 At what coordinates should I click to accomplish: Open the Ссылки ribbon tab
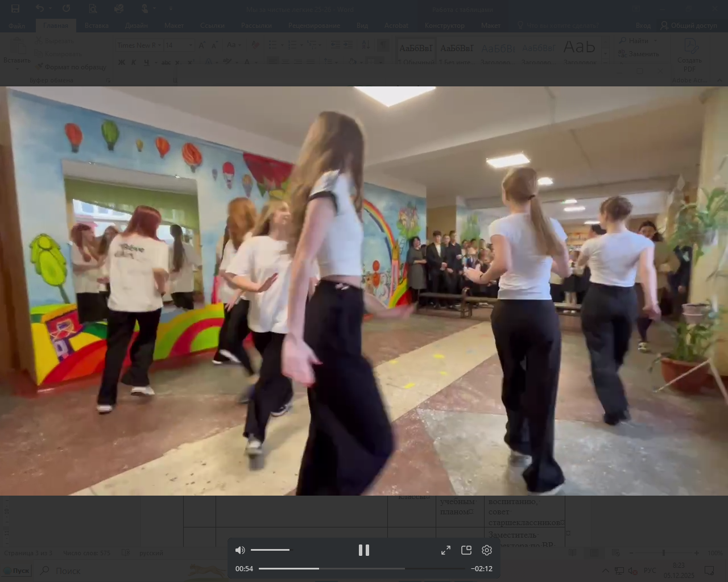pos(212,26)
